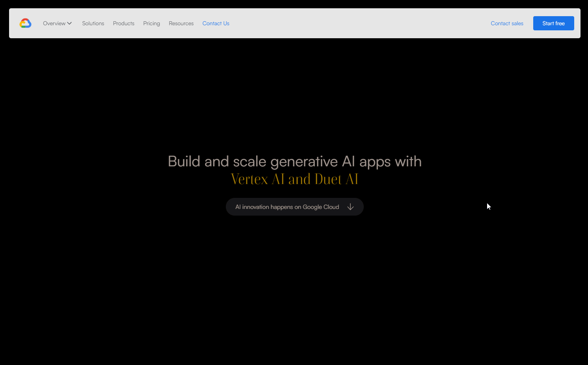Click the down arrow icon in the AI innovation pill
The height and width of the screenshot is (365, 588).
pyautogui.click(x=350, y=207)
